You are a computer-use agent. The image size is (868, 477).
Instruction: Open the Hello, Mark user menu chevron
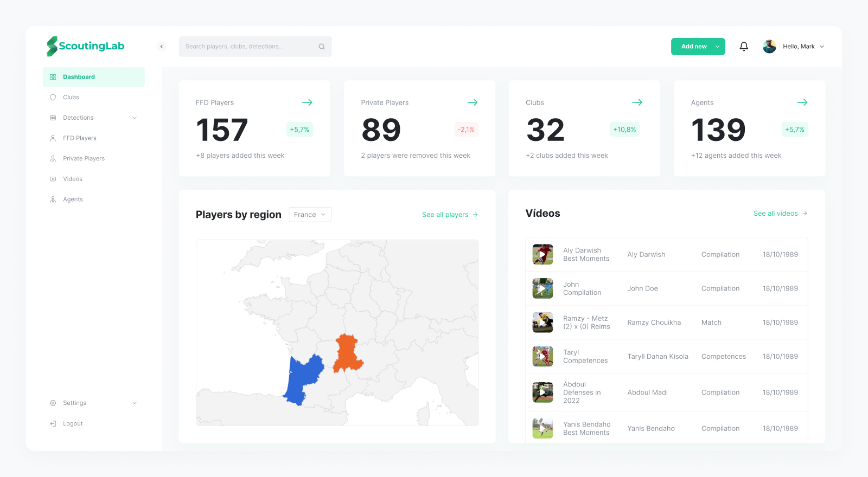pos(822,47)
